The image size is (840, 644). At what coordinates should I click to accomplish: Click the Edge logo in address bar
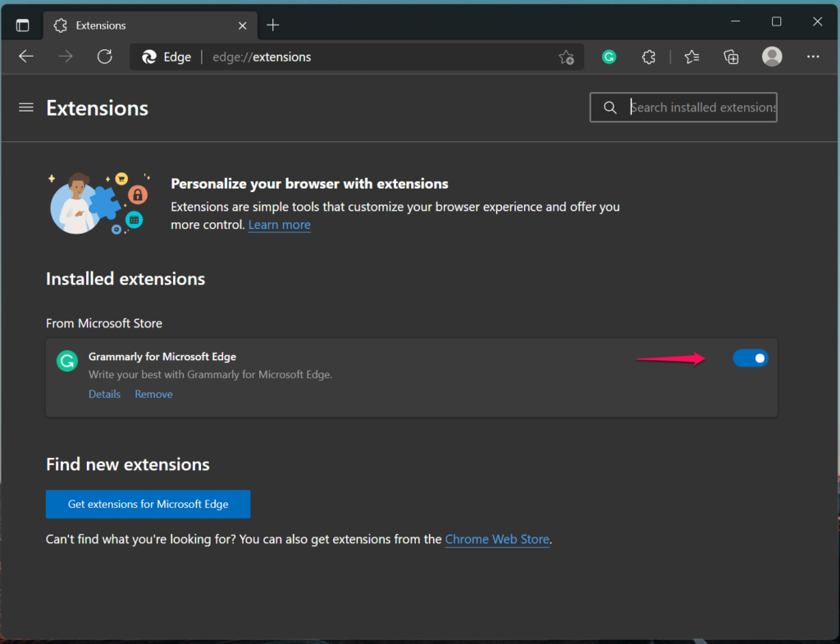149,57
